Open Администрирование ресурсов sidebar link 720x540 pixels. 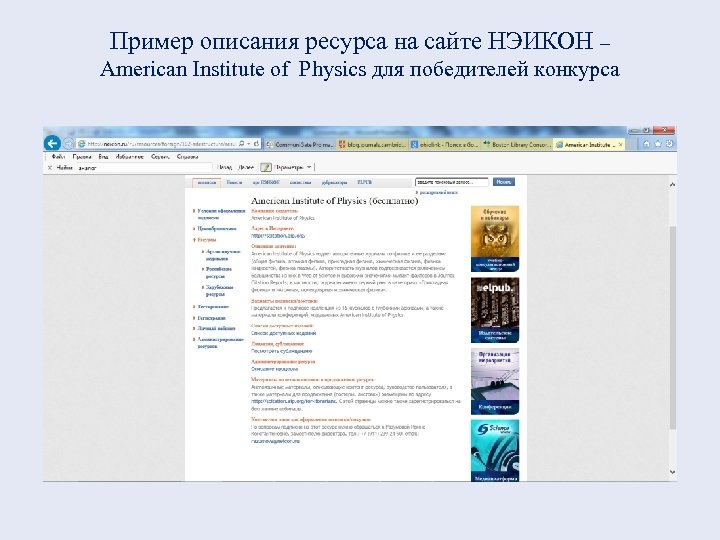pos(220,343)
